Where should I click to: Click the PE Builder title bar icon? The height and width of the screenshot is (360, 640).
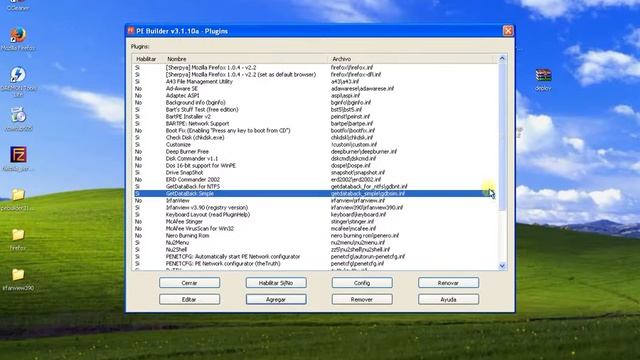tap(131, 31)
